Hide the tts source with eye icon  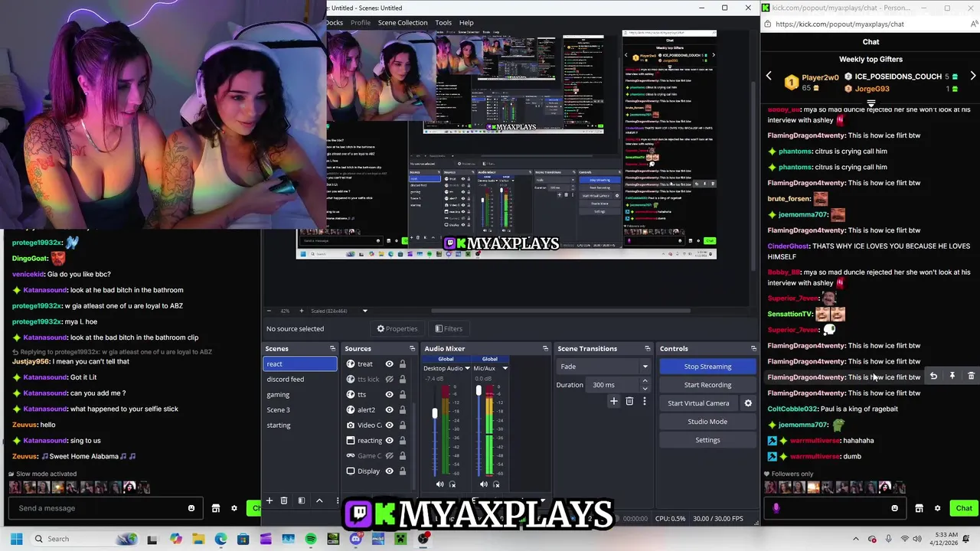(389, 395)
